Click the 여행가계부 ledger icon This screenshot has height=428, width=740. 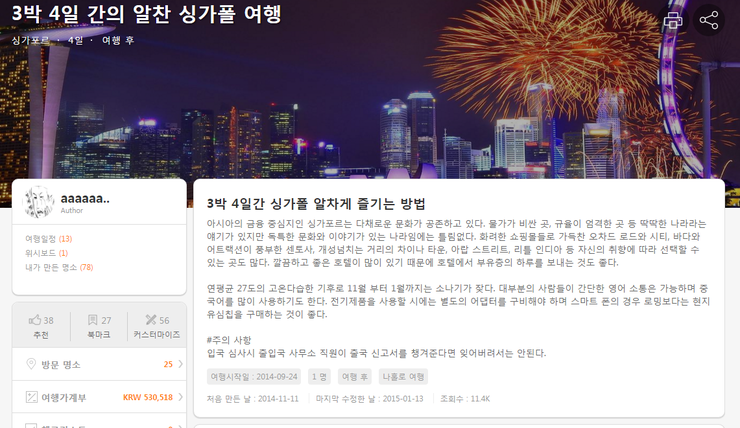click(x=31, y=397)
